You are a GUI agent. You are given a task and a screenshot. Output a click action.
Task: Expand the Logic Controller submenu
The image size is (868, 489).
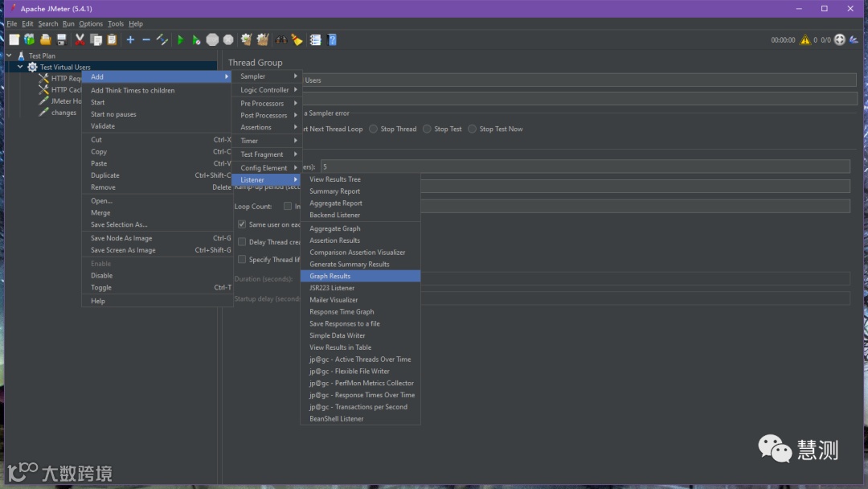pyautogui.click(x=266, y=90)
